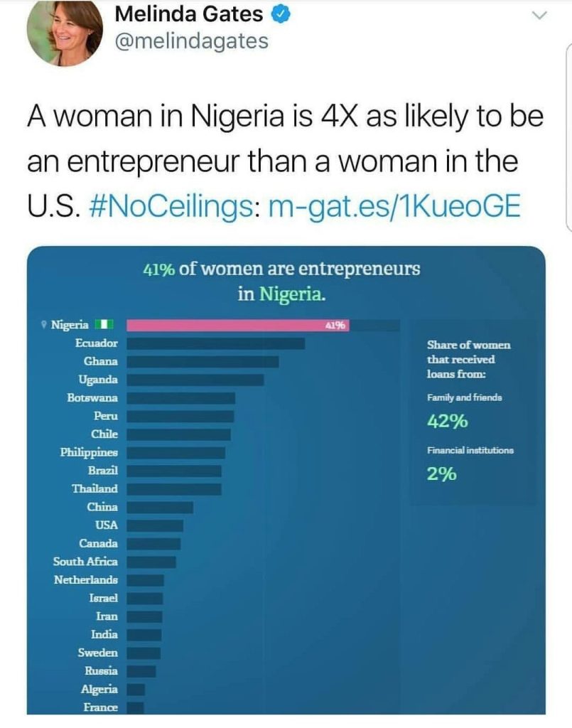The image size is (572, 728).
Task: Expand the tweet options chevron
Action: pyautogui.click(x=540, y=15)
